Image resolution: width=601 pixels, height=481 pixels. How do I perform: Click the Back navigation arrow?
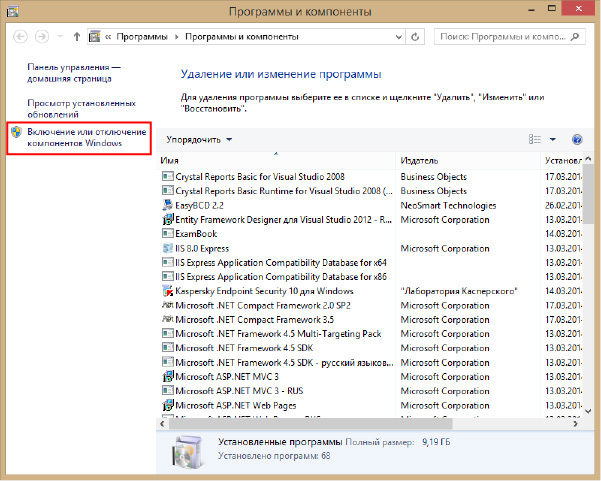coord(20,37)
